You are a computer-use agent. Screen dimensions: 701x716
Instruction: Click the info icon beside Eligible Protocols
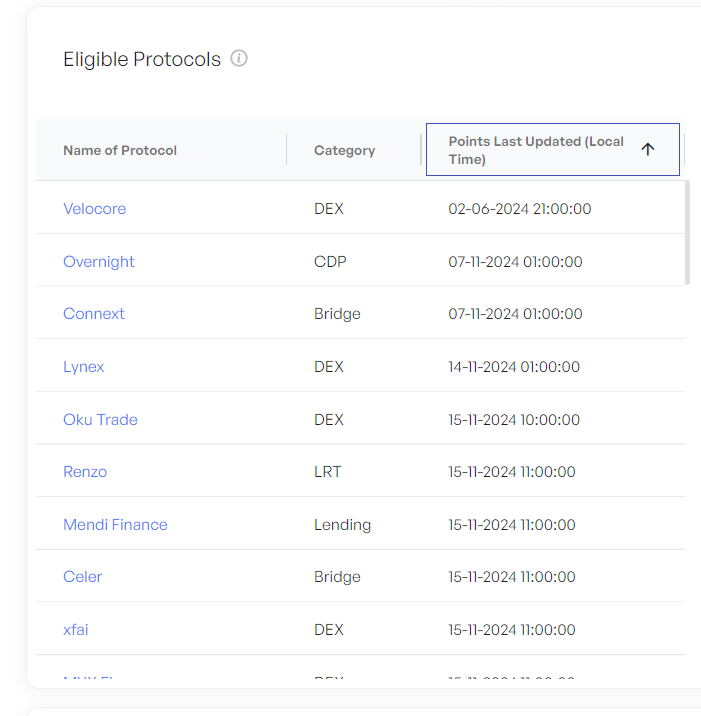239,58
